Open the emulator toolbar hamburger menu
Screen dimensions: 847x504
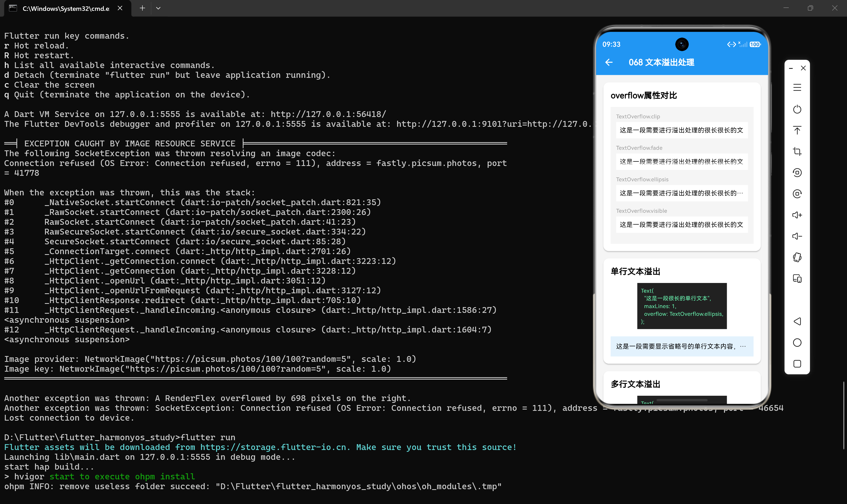point(797,88)
